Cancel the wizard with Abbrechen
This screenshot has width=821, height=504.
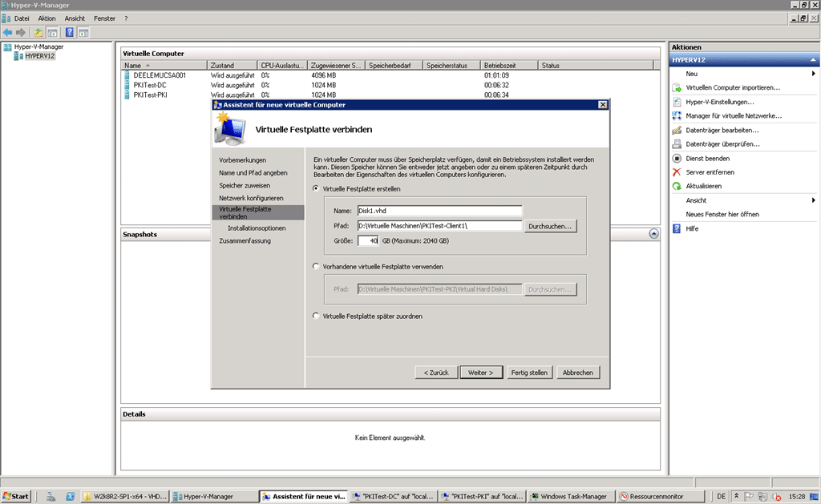pos(577,373)
